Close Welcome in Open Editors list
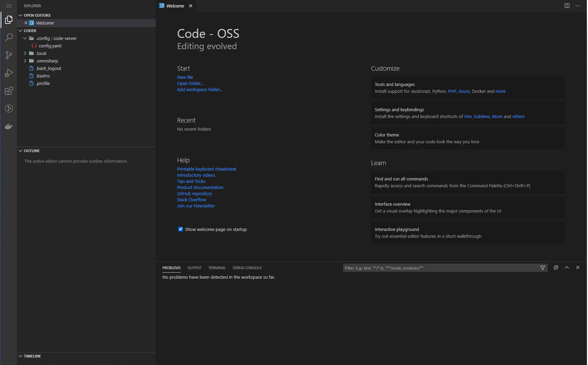Viewport: 588px width, 365px height. coord(26,23)
